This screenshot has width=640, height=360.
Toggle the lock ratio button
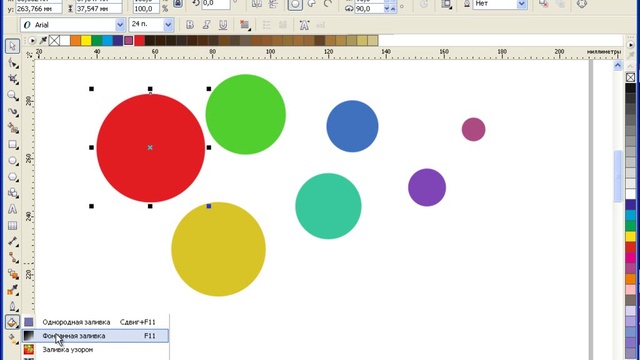click(x=178, y=4)
